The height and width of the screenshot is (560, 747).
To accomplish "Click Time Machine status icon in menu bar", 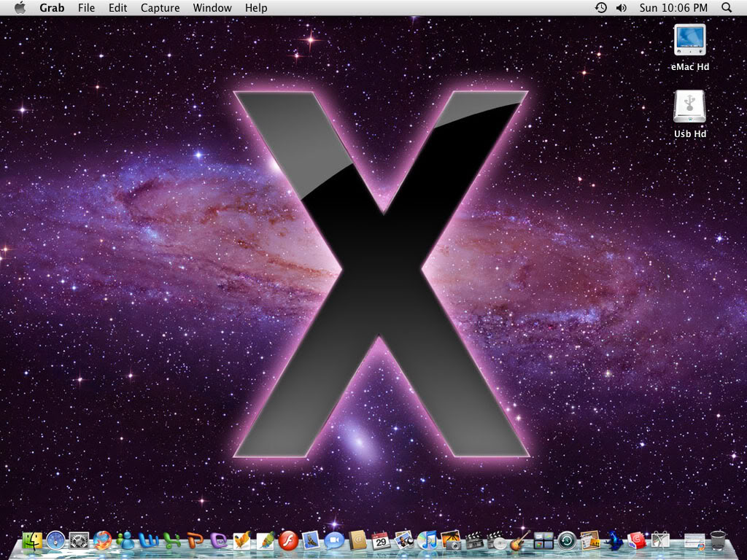I will click(601, 7).
